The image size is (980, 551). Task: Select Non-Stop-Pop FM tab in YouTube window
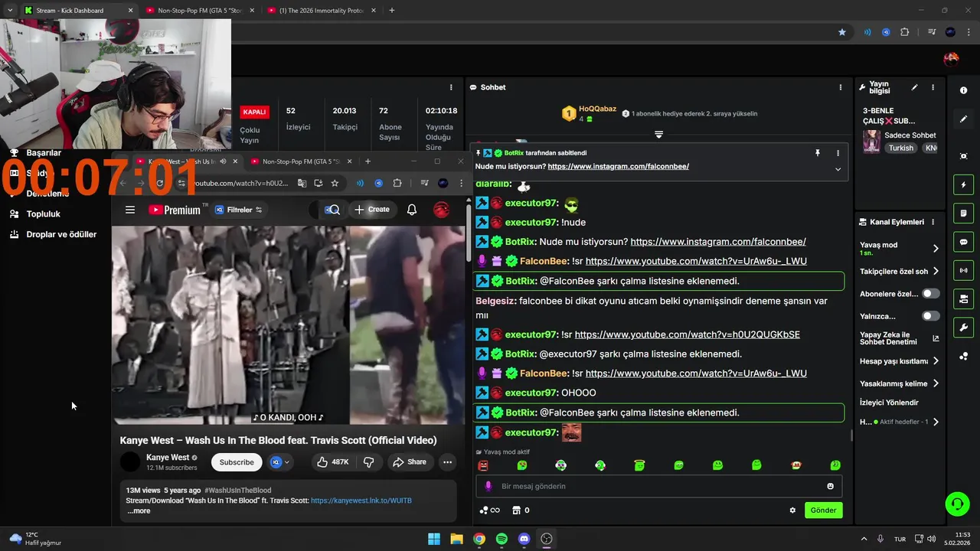(301, 161)
